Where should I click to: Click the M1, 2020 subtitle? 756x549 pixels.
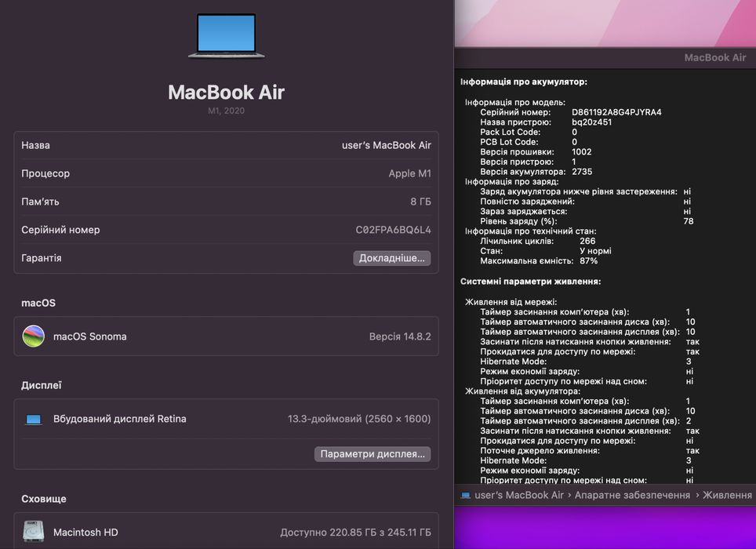[x=226, y=111]
